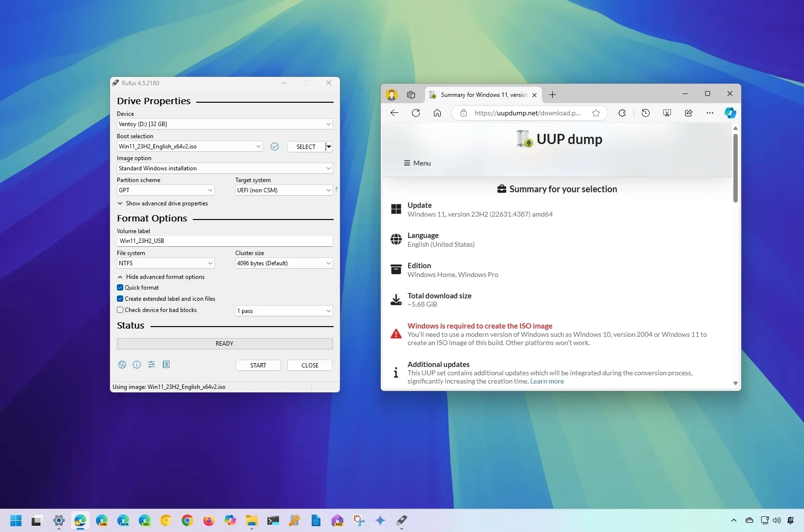Open Copilot in the Edge toolbar

click(x=730, y=113)
